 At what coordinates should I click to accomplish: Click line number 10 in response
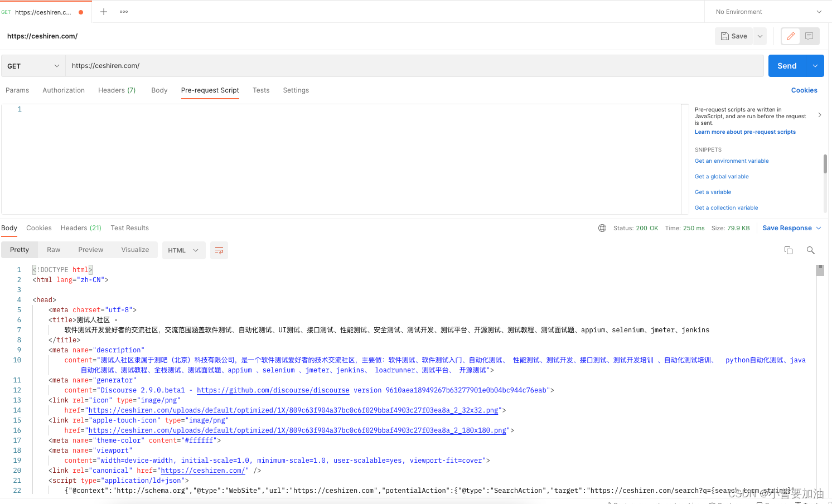[17, 360]
